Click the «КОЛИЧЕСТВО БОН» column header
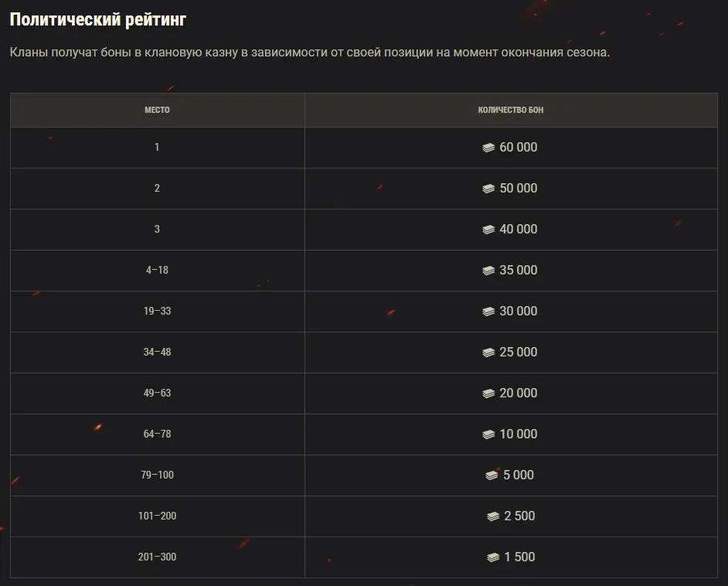The height and width of the screenshot is (586, 728). tap(511, 110)
